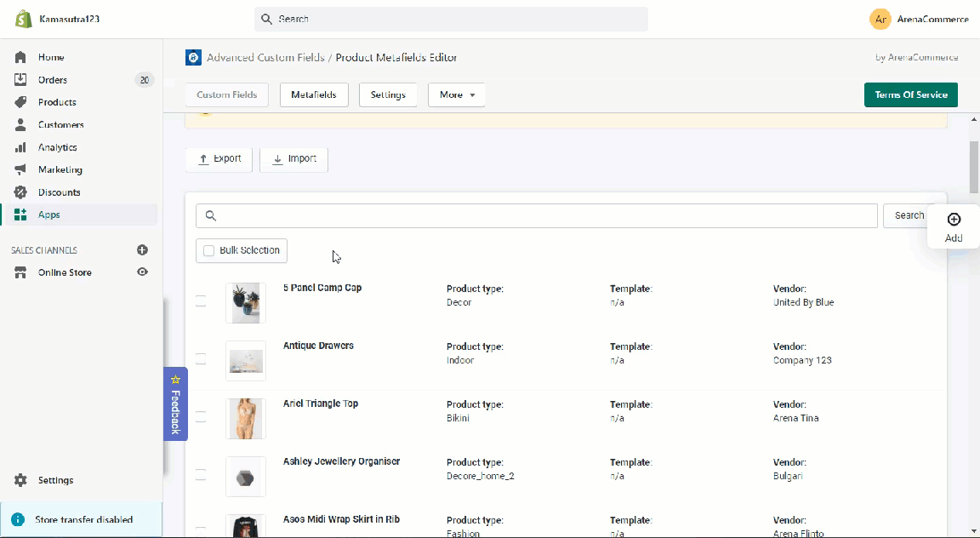Click Store transfer disabled info icon
Screen dimensions: 980x538
[x=18, y=519]
